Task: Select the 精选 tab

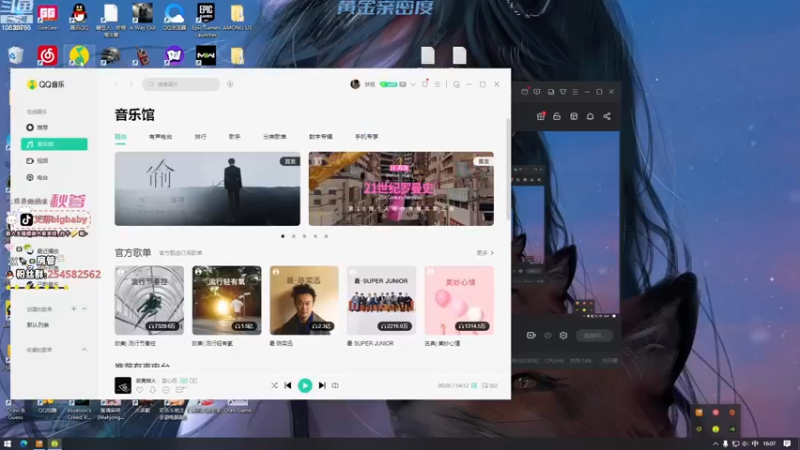Action: click(120, 137)
